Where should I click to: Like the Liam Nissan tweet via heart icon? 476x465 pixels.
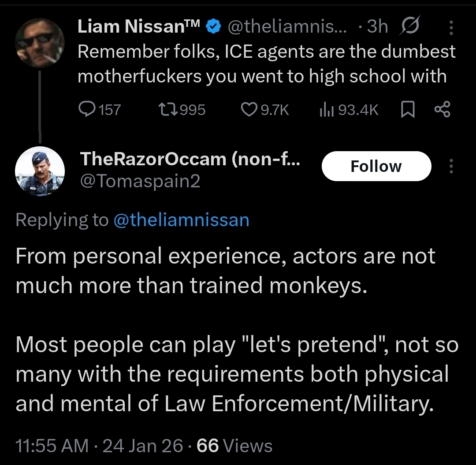(x=249, y=109)
